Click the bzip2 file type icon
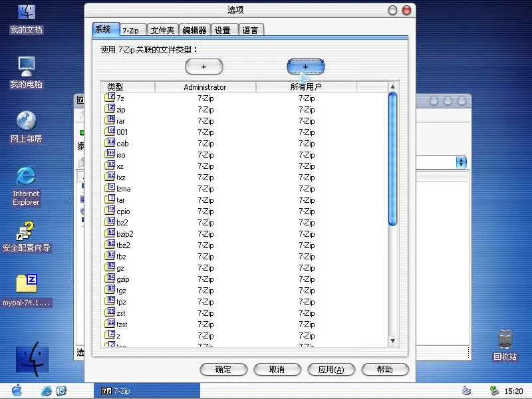The image size is (532, 399). [110, 233]
